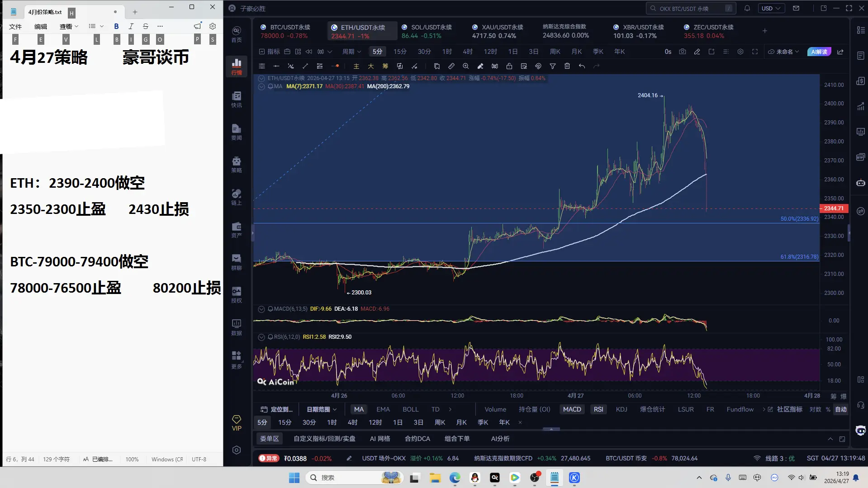Screen dimensions: 868x488
Task: Toggle the 对数 logarithmic scale button
Action: 816,409
